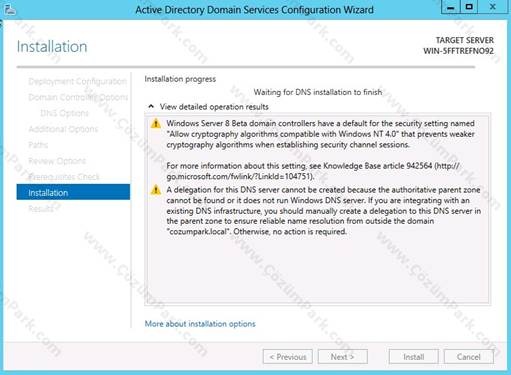
Task: Select the highlighted Installation step
Action: pos(73,192)
